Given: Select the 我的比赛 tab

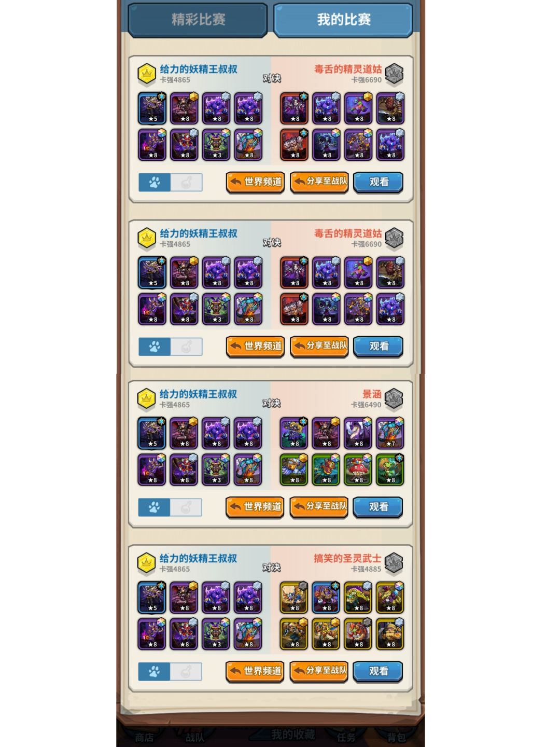Looking at the screenshot, I should 343,20.
